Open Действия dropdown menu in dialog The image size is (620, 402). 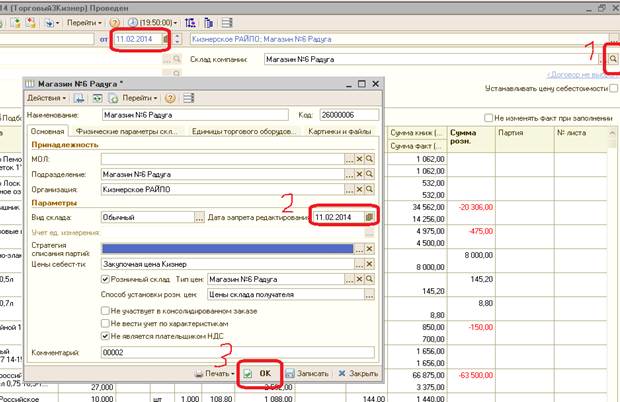click(x=46, y=98)
